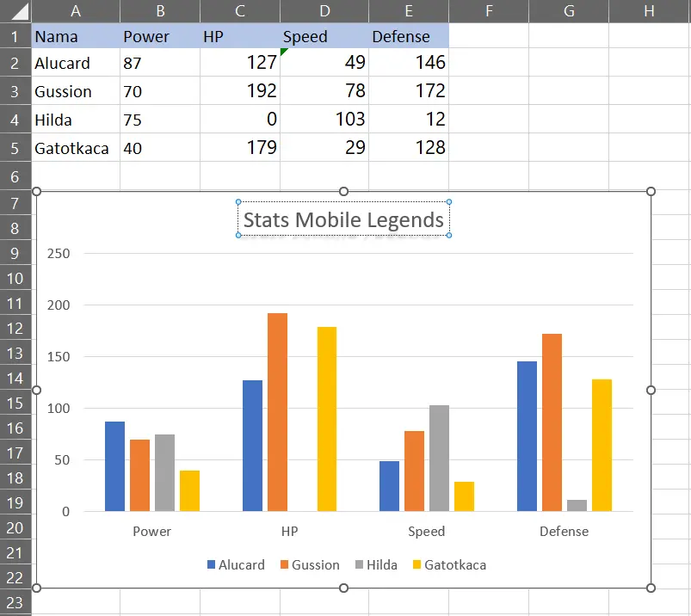This screenshot has height=616, width=691.
Task: Select the 'Gussion' name cell
Action: click(x=76, y=91)
